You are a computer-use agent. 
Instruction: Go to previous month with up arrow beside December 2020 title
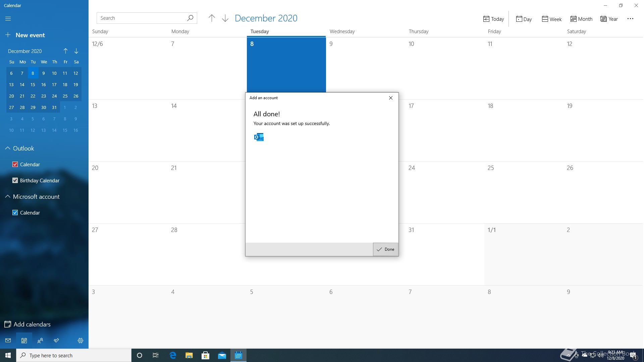[212, 18]
